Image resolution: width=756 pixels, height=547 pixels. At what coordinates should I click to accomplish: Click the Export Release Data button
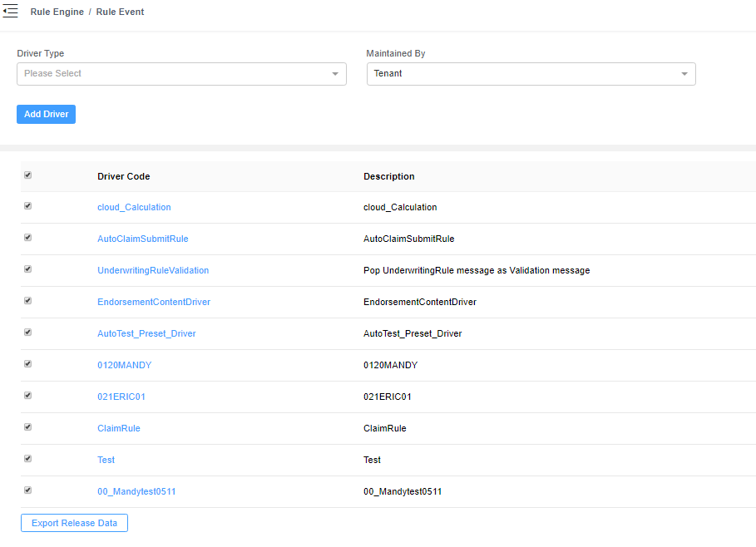tap(74, 523)
